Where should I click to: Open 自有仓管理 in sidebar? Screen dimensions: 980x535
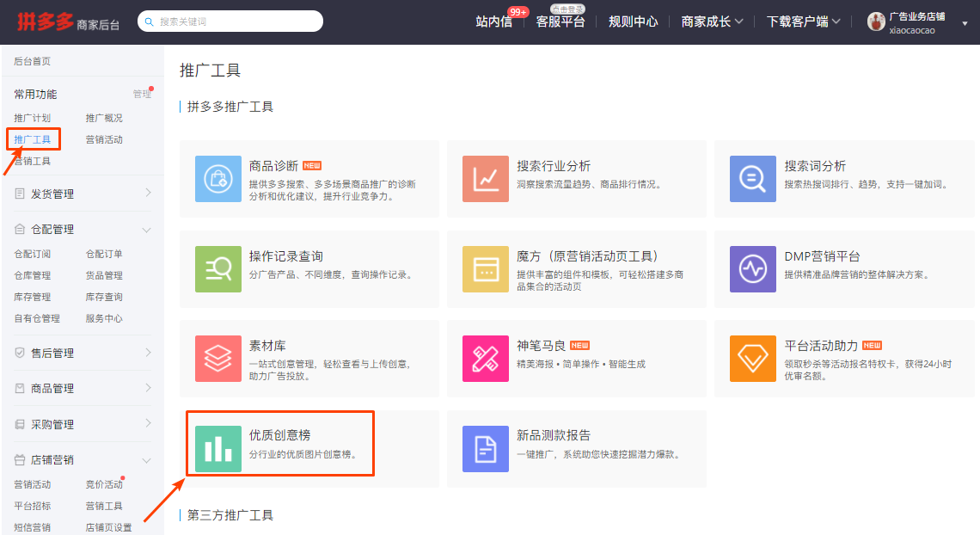click(37, 318)
